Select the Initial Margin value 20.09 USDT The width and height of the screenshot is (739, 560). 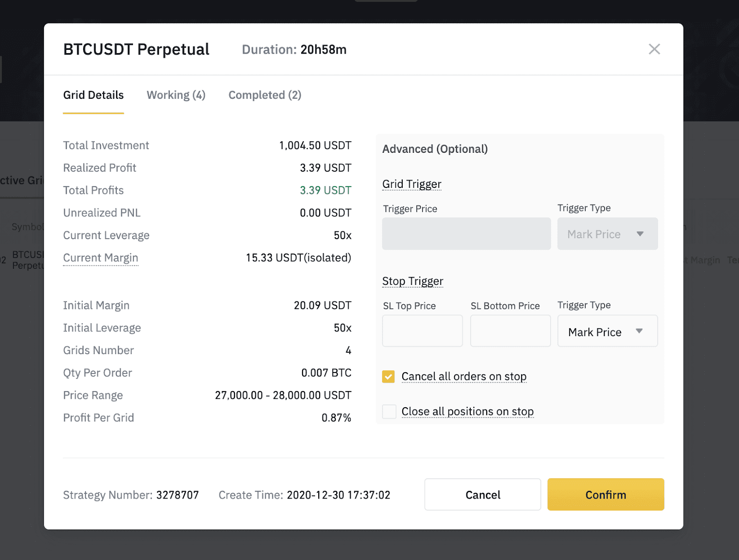click(x=322, y=305)
